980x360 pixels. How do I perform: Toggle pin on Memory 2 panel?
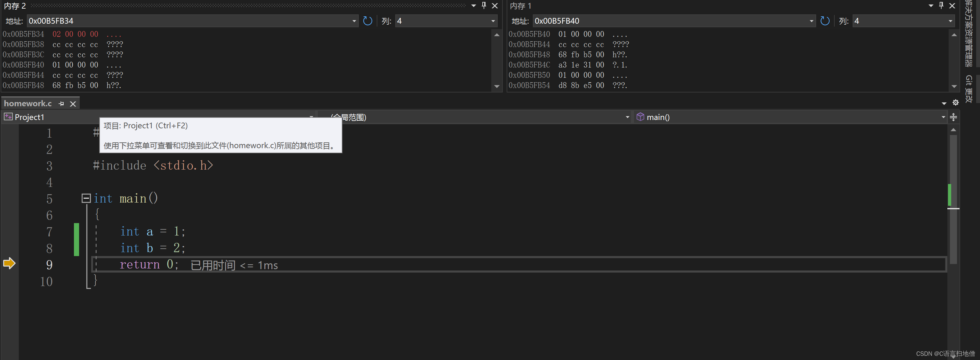pyautogui.click(x=484, y=5)
